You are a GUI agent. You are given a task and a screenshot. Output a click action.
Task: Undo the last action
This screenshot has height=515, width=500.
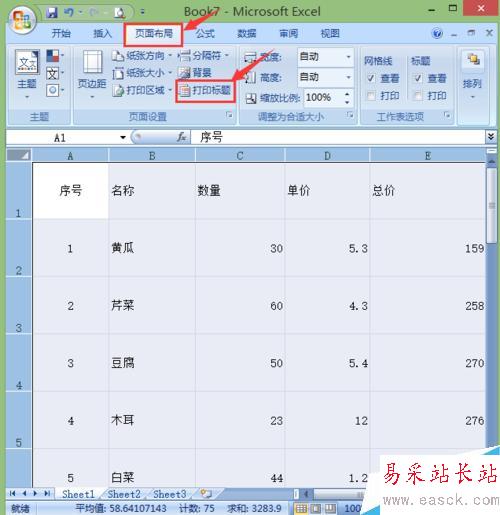(69, 13)
